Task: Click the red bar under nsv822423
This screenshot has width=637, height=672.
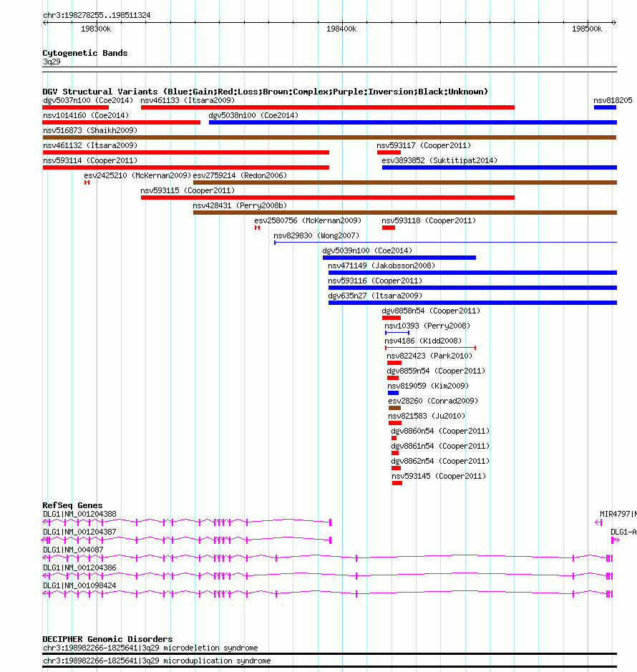Action: pos(394,363)
